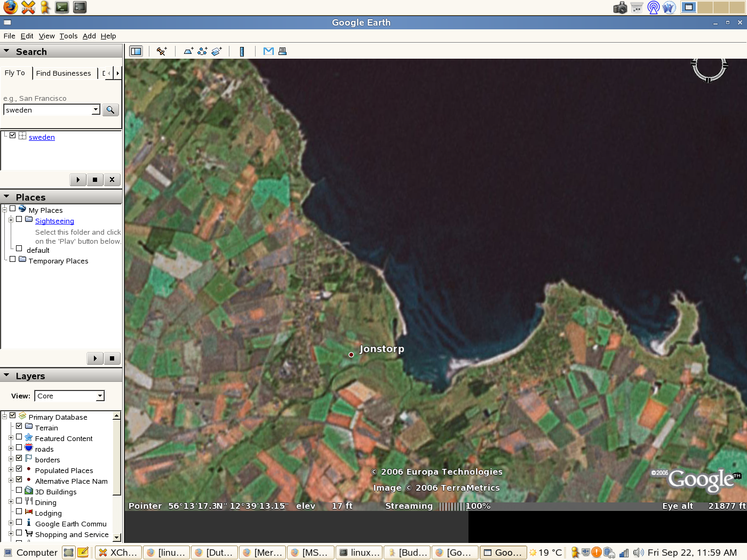
Task: Collapse the Places panel header triangle
Action: [x=6, y=197]
